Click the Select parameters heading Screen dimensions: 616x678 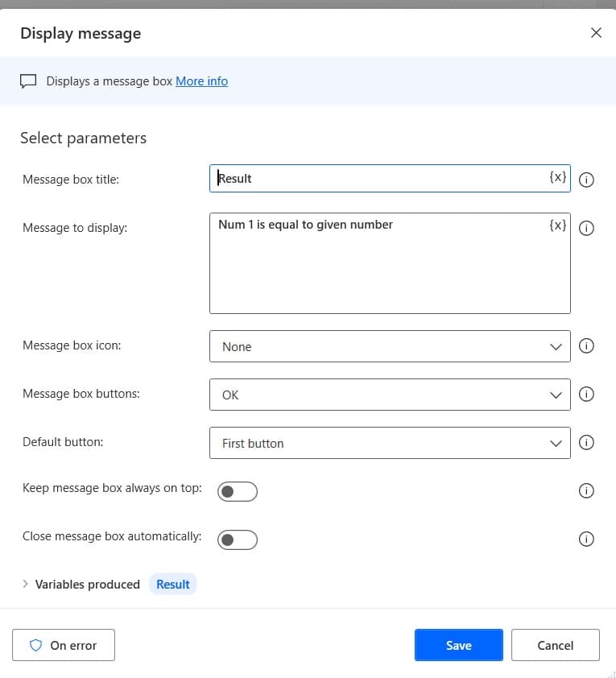[84, 138]
